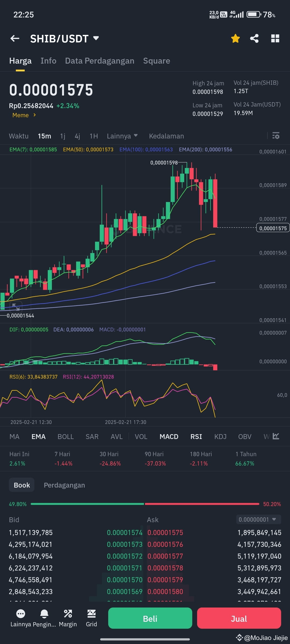Tap bid price 0.00001574
This screenshot has width=290, height=644.
tap(125, 533)
